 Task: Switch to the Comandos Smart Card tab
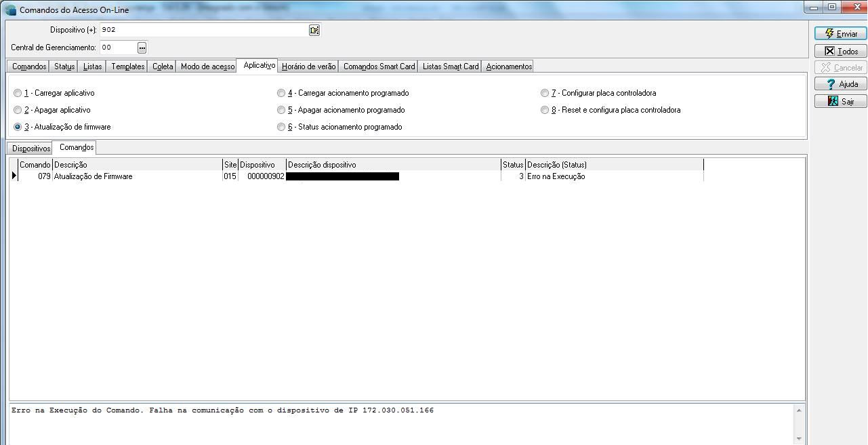[x=379, y=66]
